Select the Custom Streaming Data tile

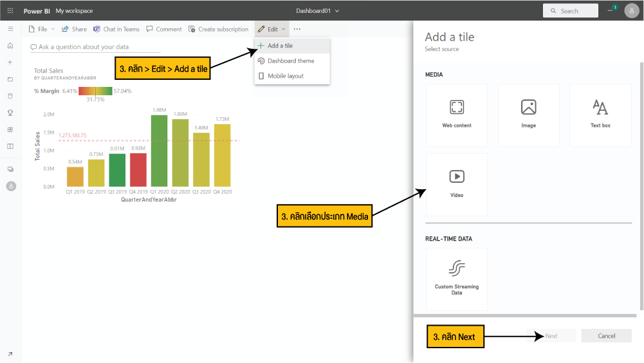[x=457, y=279]
